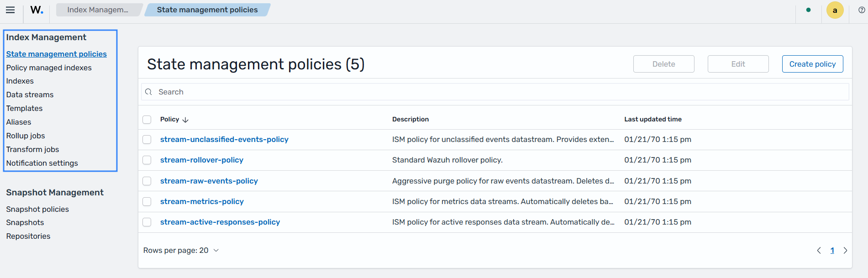Check stream-rollover-policy row checkbox
Viewport: 868px width, 278px height.
click(147, 160)
